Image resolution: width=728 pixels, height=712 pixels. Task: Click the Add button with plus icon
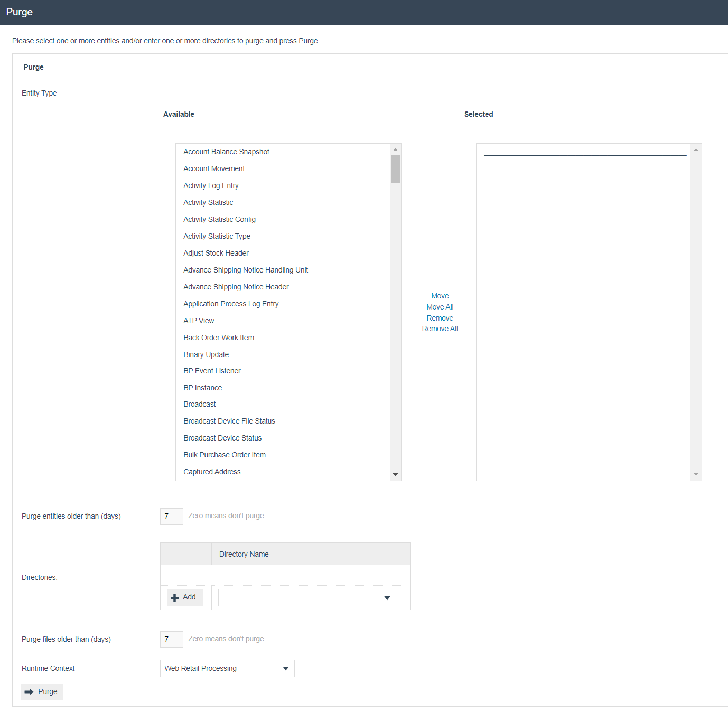pos(184,597)
